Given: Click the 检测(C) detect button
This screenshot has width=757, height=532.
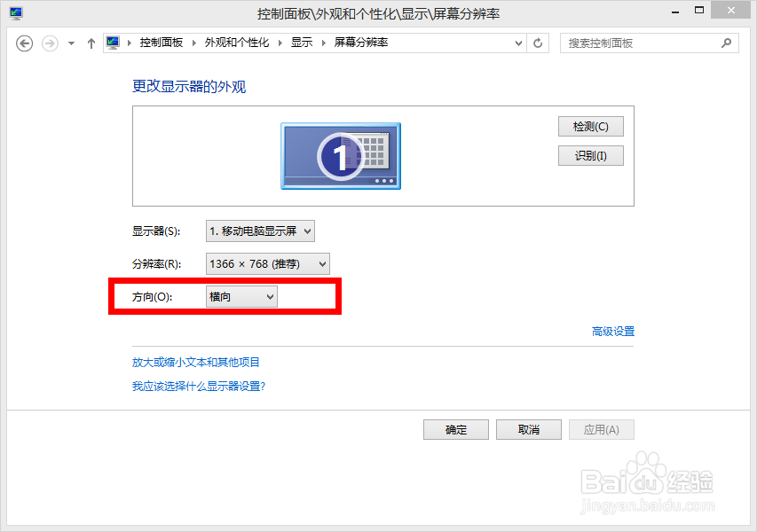Looking at the screenshot, I should pyautogui.click(x=590, y=126).
